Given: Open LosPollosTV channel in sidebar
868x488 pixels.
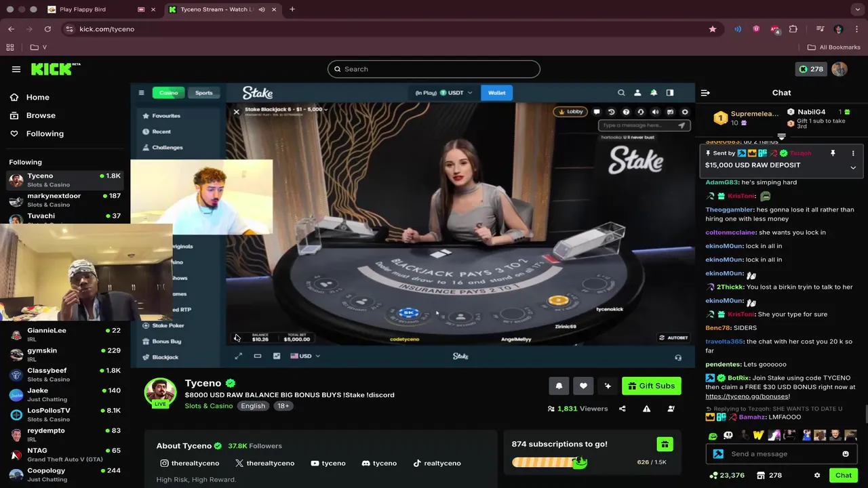Looking at the screenshot, I should coord(65,414).
